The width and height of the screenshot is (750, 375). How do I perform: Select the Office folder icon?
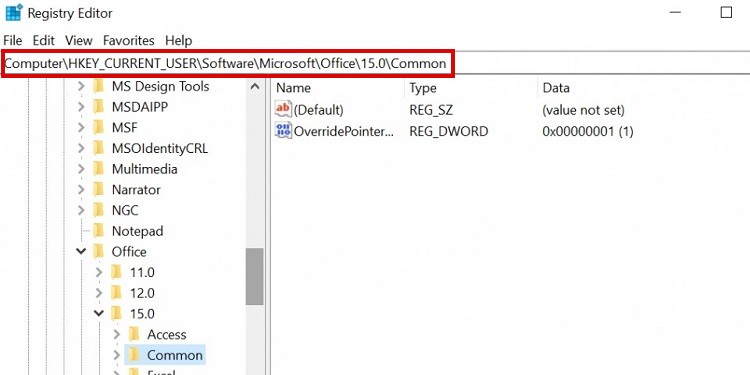click(99, 251)
